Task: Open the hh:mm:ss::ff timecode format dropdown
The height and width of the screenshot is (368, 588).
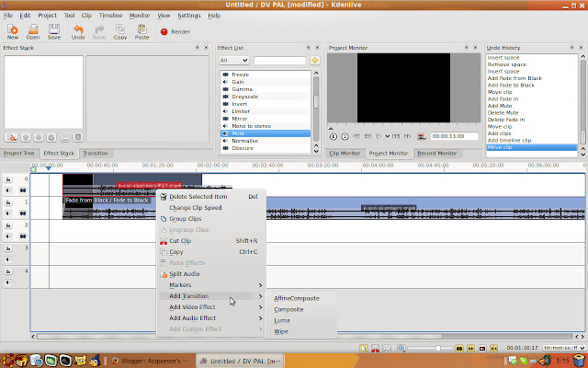Action: 564,348
